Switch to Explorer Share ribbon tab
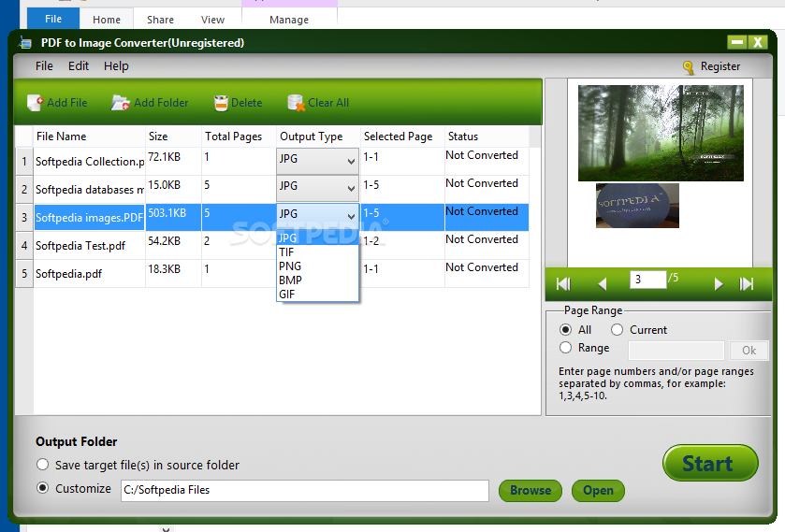Viewport: 785px width, 532px height. (x=160, y=20)
